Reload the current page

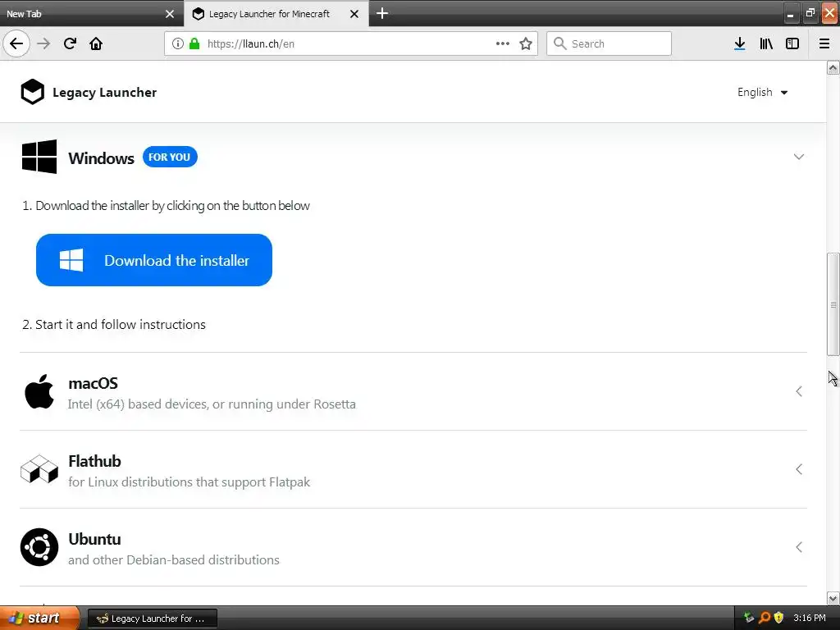point(70,43)
